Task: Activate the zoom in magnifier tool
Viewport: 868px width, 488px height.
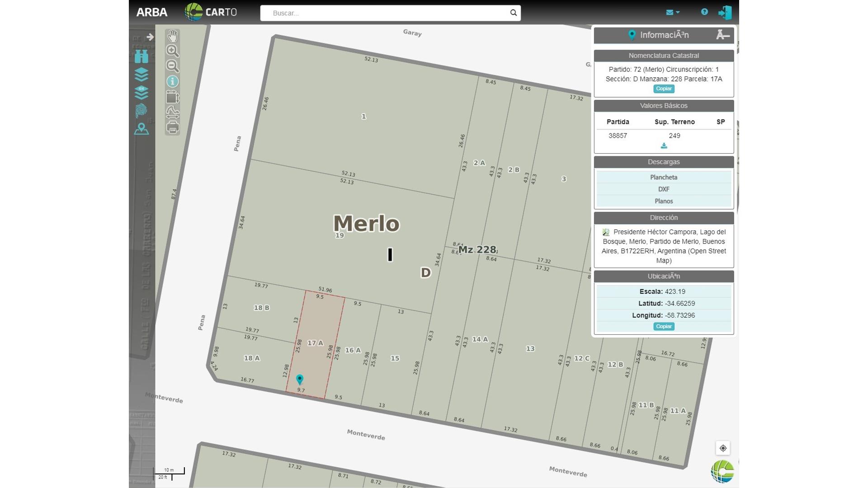Action: point(172,51)
